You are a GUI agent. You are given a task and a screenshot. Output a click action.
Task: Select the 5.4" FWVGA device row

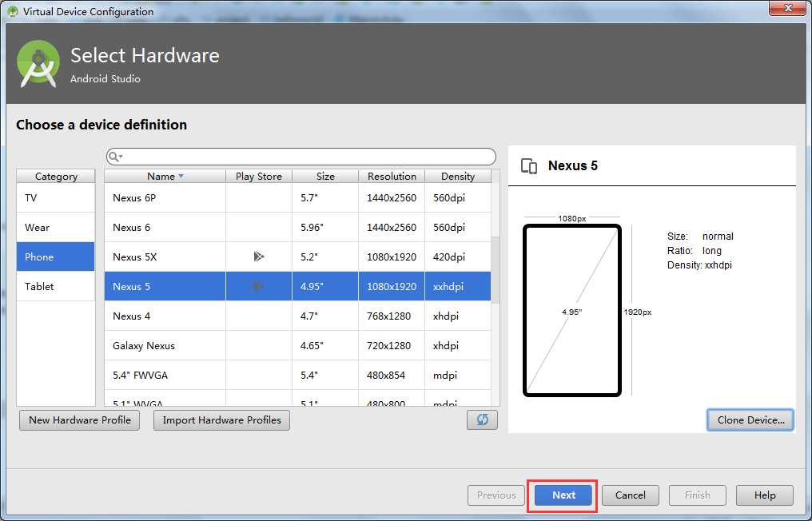[298, 375]
